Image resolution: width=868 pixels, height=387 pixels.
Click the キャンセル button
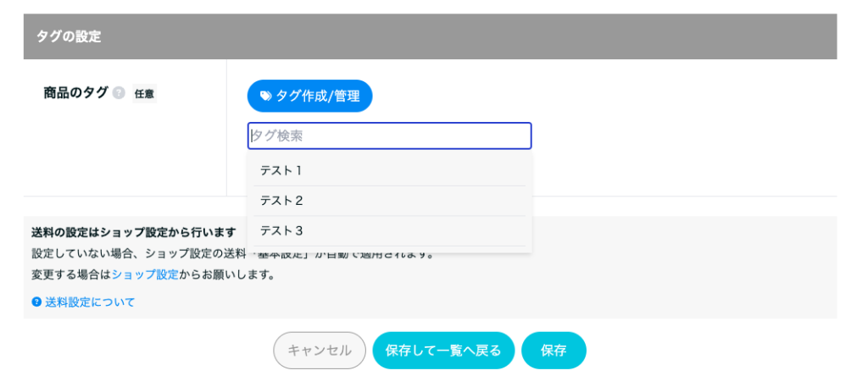[320, 350]
